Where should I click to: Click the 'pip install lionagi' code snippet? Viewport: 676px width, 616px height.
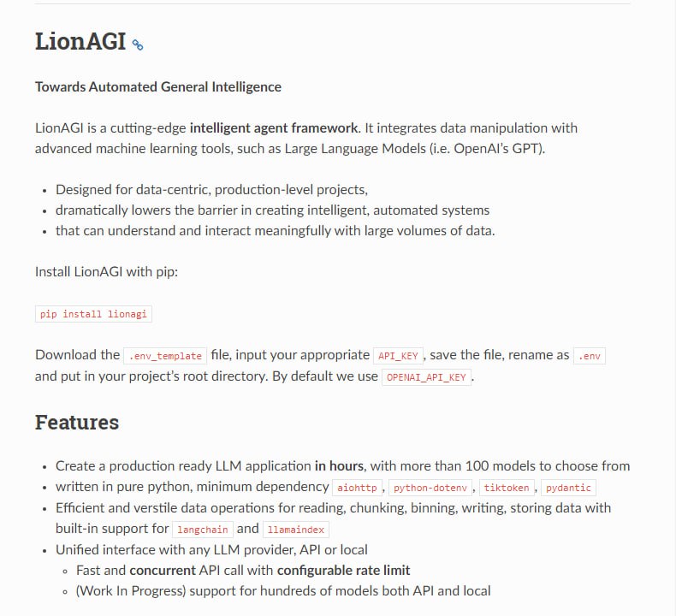[93, 314]
